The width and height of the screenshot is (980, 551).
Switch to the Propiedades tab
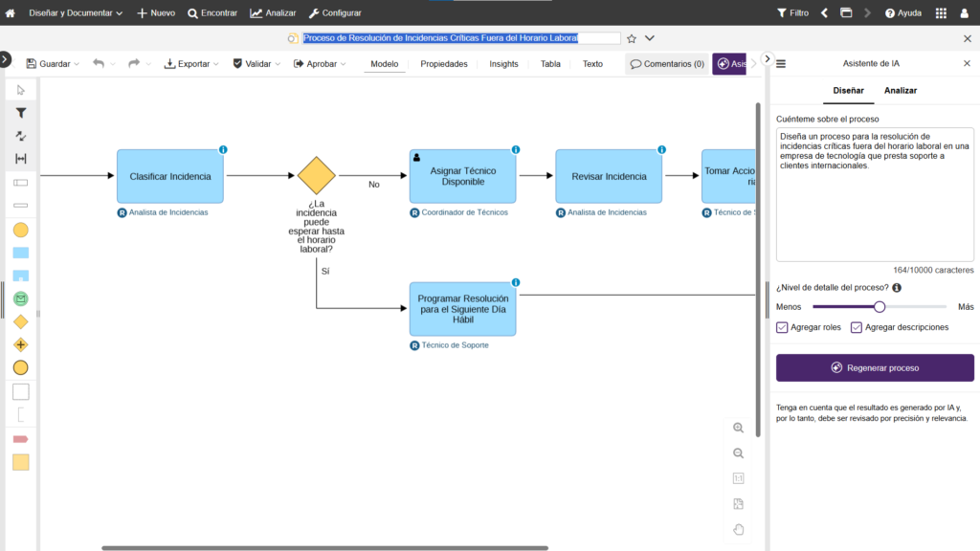pos(444,64)
